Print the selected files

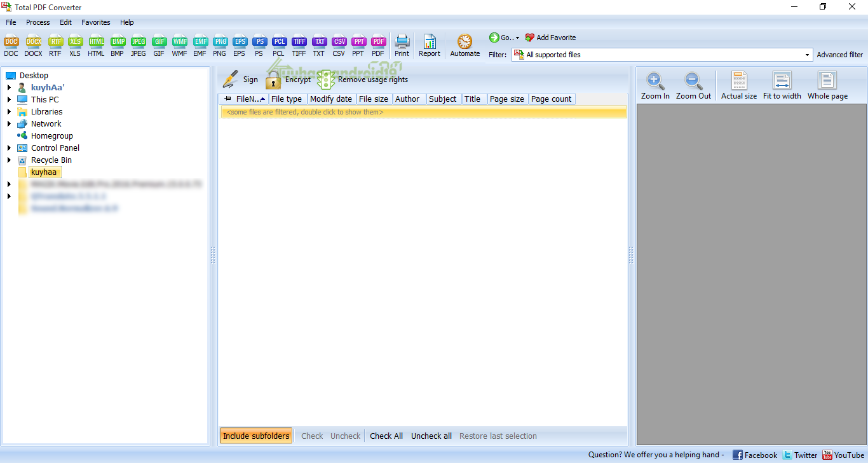click(402, 45)
